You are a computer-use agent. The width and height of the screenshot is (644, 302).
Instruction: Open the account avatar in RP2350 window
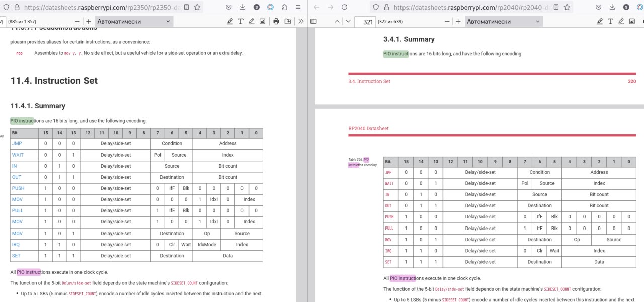(x=257, y=8)
